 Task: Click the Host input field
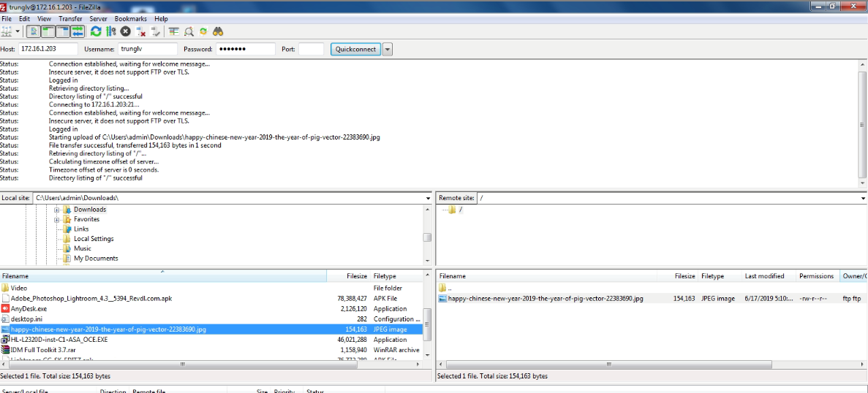48,49
